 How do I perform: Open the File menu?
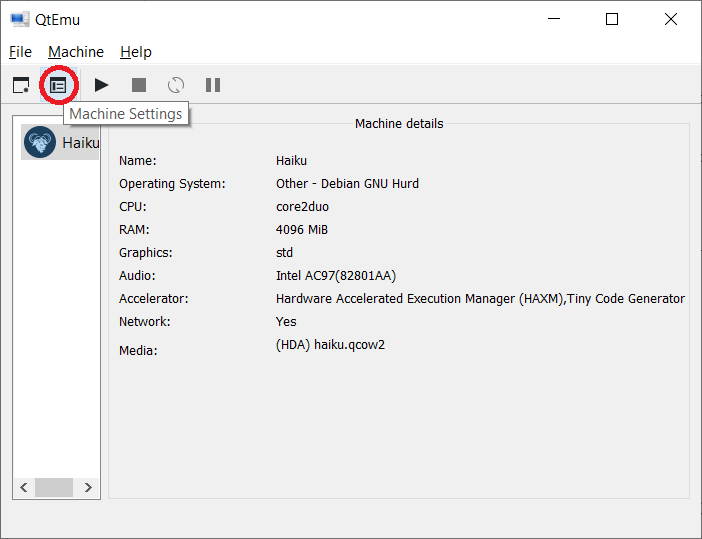[20, 52]
